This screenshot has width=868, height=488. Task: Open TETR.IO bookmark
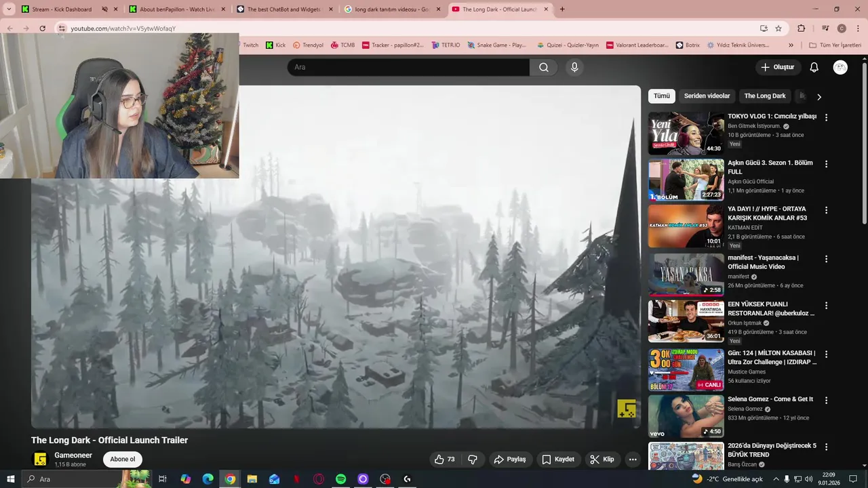[x=446, y=45]
